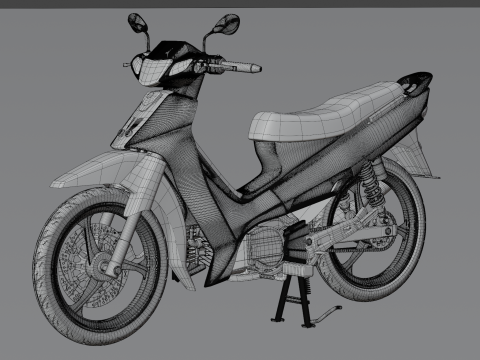Viewport: 480px width, 360px height.
Task: Select the left rear-view mirror
Action: point(137,23)
